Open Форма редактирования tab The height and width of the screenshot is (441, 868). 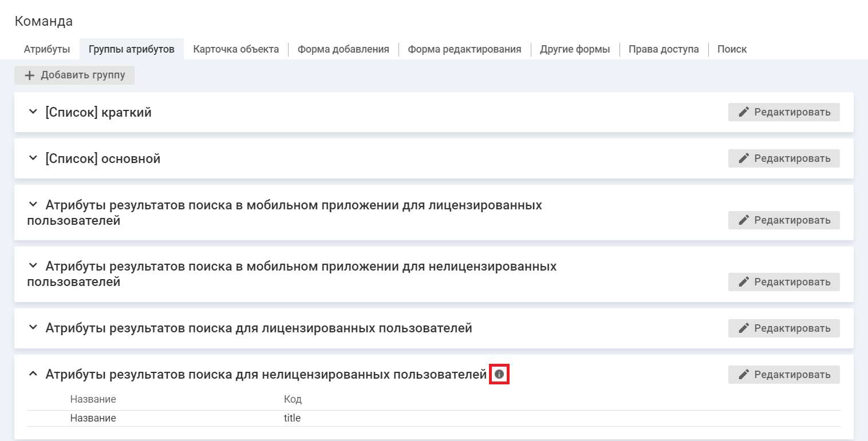tap(464, 49)
